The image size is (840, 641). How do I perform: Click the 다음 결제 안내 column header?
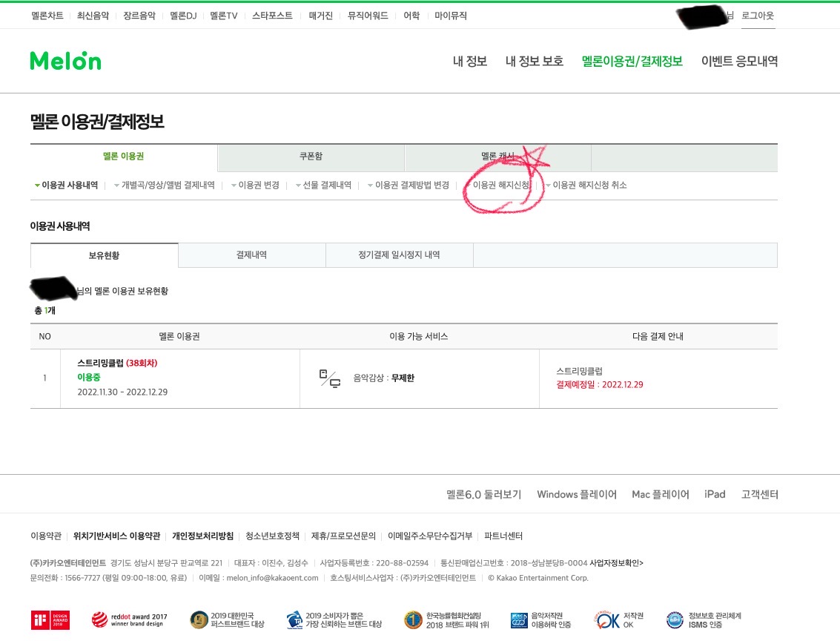click(x=658, y=337)
